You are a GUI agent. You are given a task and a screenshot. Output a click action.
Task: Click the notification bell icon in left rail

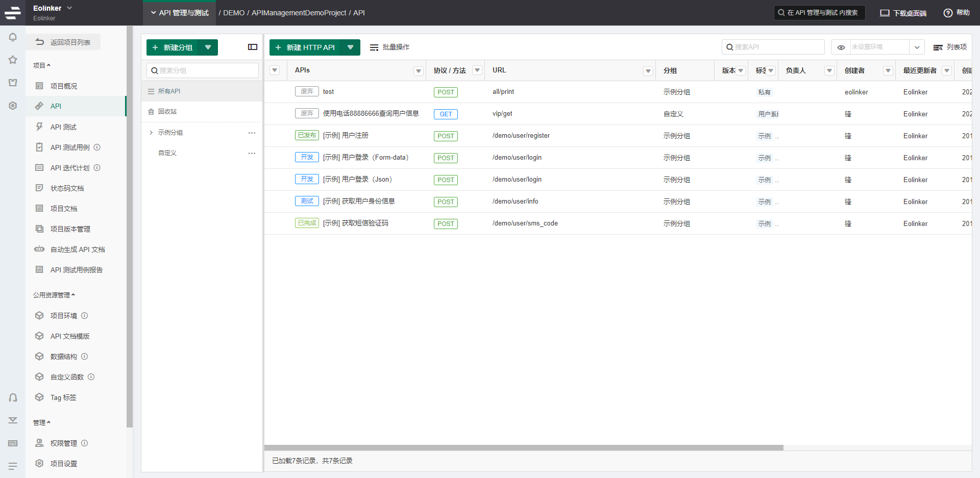(13, 37)
